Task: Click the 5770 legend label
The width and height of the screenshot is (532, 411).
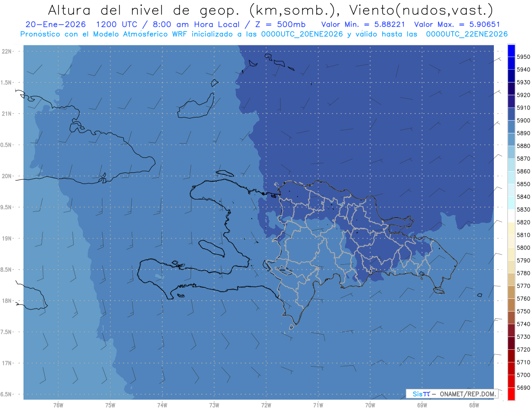Action: pos(523,286)
